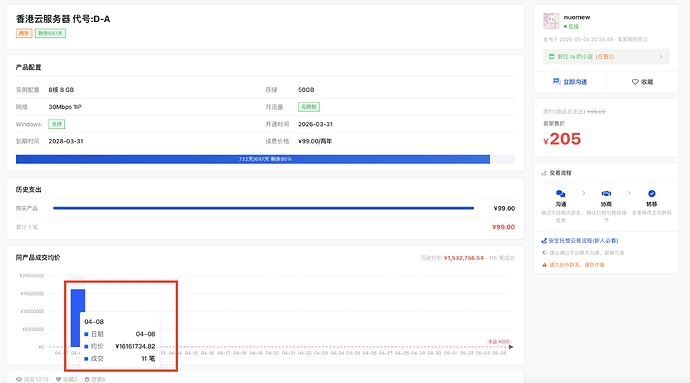690x383 pixels.
Task: Click the orange 两年 tag
Action: 24,33
